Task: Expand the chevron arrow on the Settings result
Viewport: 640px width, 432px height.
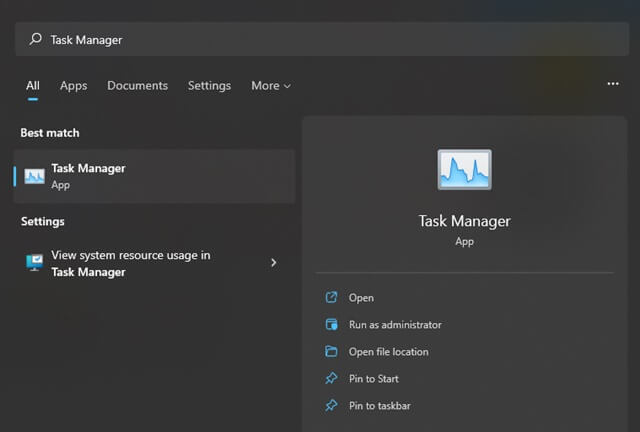Action: 274,263
